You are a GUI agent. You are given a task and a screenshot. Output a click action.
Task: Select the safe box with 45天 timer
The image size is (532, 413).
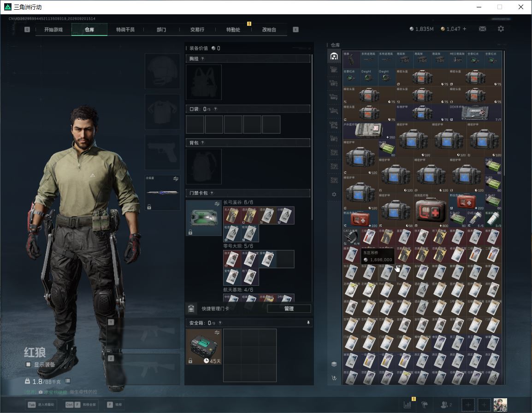204,347
